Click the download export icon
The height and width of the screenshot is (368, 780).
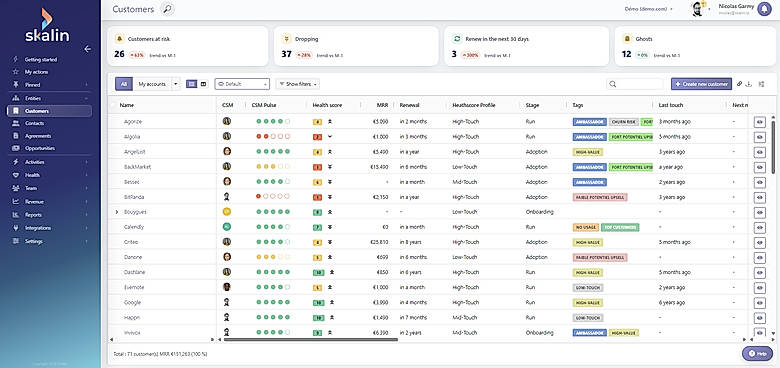point(749,84)
